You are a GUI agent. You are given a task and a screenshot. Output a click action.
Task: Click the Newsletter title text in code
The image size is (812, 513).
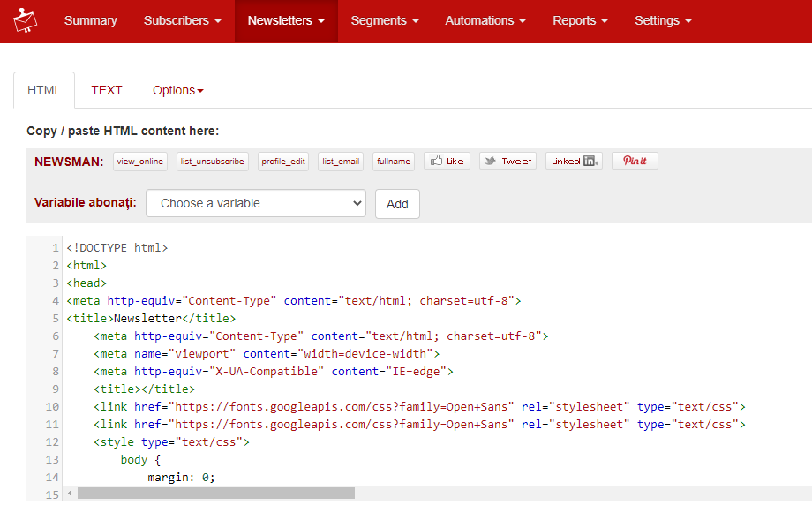[147, 318]
